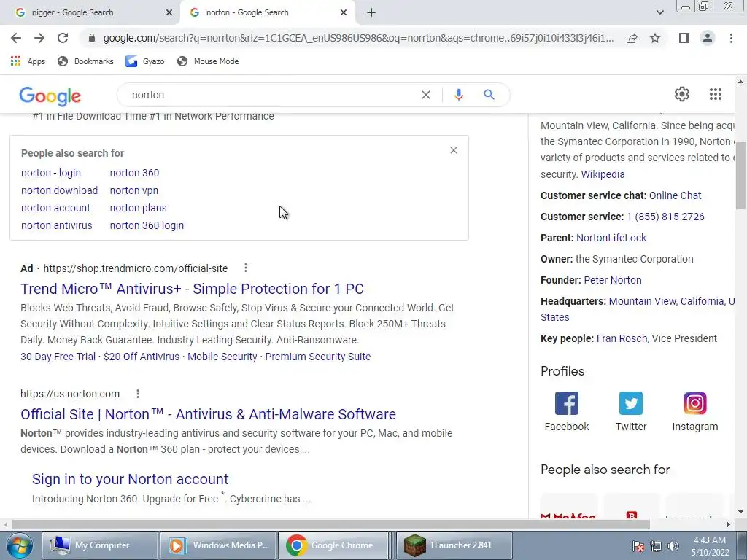Image resolution: width=747 pixels, height=560 pixels.
Task: Open the $20 Off Antivirus sitelink
Action: 142,357
